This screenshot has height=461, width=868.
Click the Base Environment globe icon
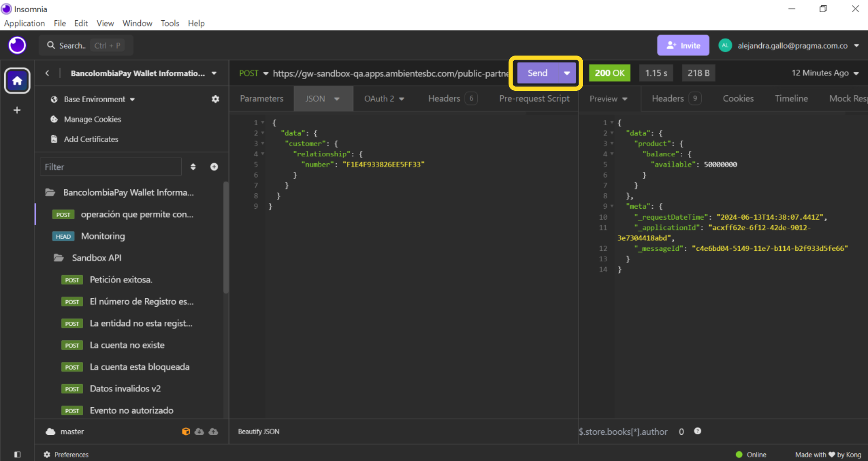point(54,99)
